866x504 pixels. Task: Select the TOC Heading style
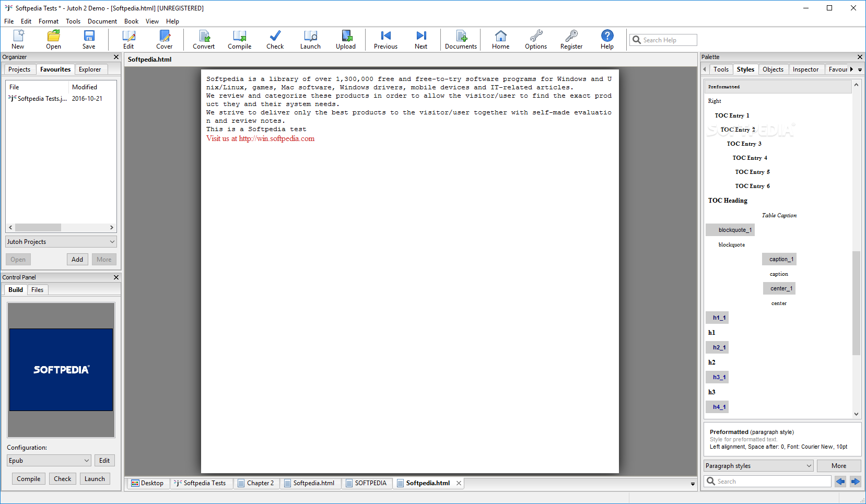(x=728, y=201)
